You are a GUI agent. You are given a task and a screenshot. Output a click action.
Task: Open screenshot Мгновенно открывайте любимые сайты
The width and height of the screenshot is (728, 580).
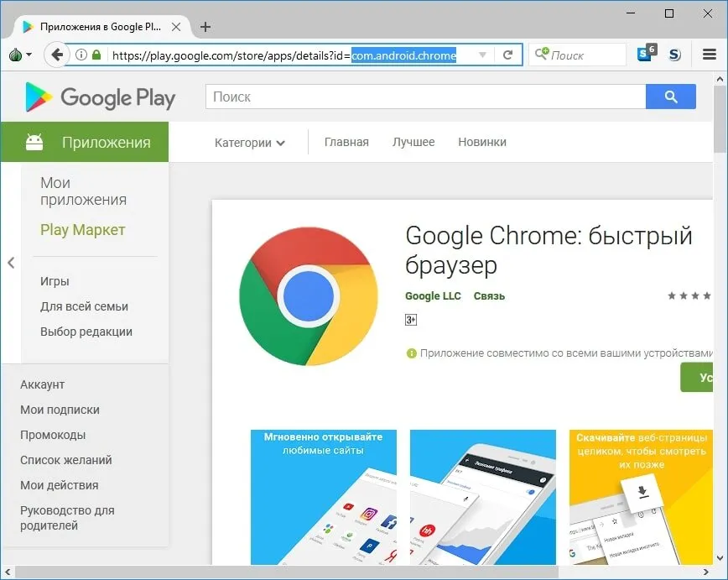324,497
